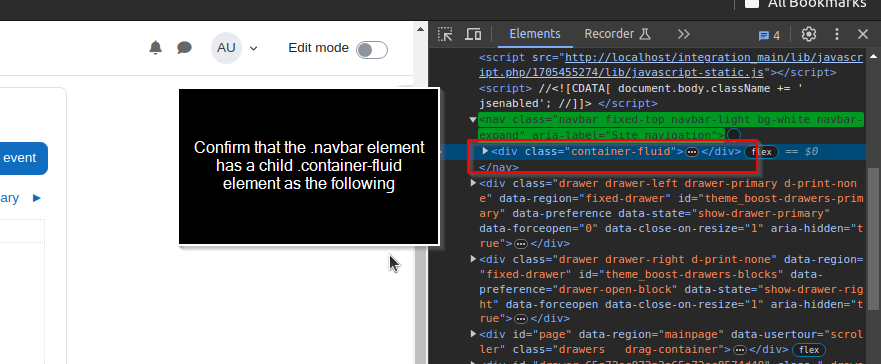Screen dimensions: 881x364
Task: Open DevTools more options kebab menu
Action: (x=837, y=34)
